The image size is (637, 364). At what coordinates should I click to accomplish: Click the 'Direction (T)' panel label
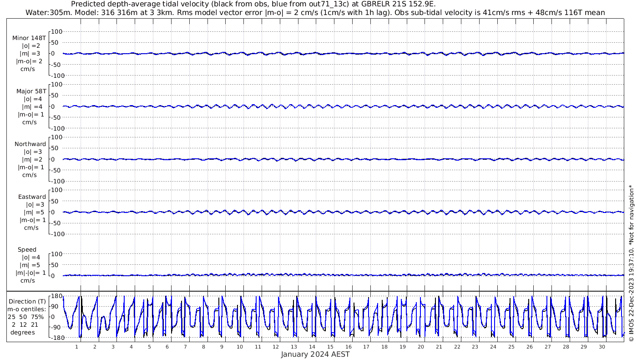(x=28, y=301)
